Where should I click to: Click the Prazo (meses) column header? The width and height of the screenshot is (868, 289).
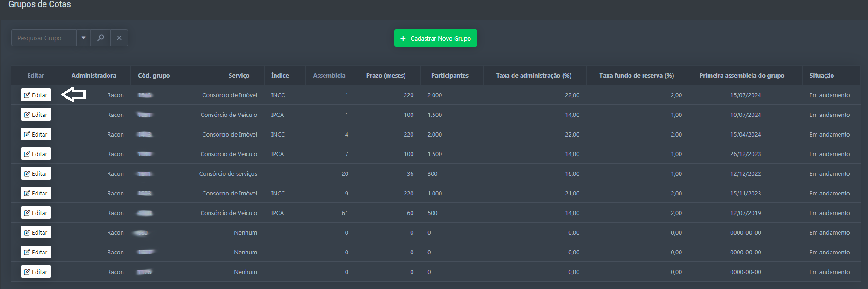(385, 75)
